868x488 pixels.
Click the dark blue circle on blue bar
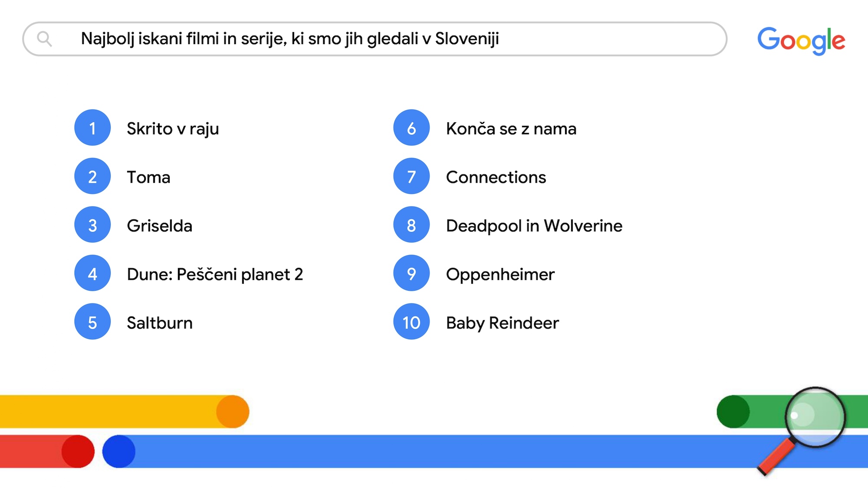coord(119,452)
